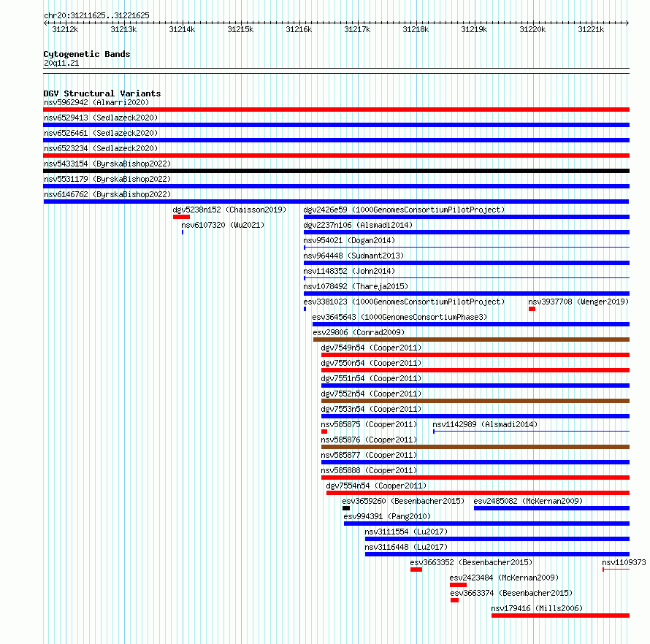Click nsv585888 (Cooper2011) label
The image size is (650, 644).
[x=370, y=470]
